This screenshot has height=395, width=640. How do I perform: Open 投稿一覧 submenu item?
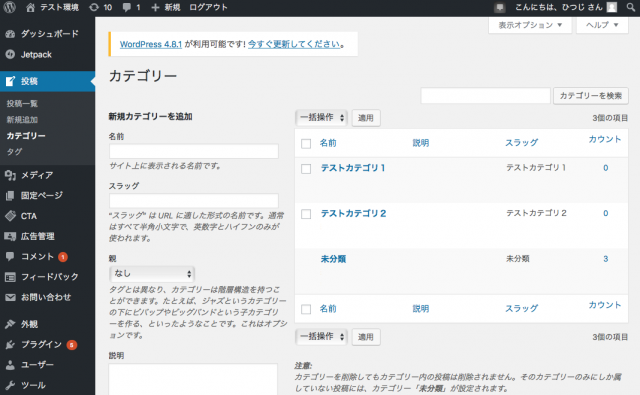22,103
